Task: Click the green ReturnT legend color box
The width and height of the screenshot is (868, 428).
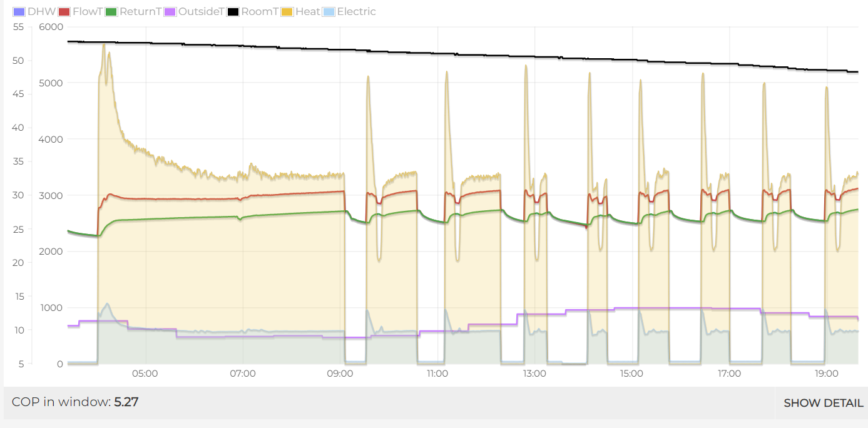Action: pos(111,12)
